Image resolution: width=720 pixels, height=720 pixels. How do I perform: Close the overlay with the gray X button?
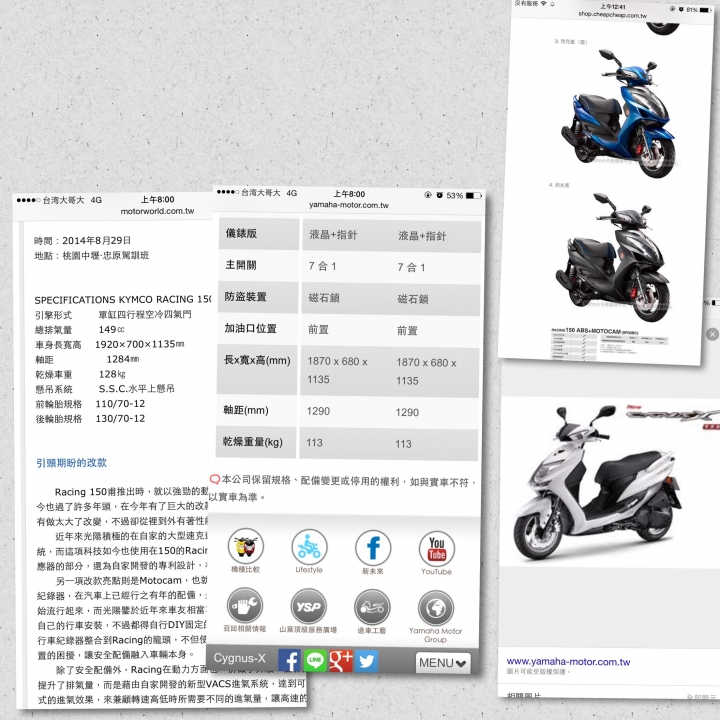[x=712, y=334]
